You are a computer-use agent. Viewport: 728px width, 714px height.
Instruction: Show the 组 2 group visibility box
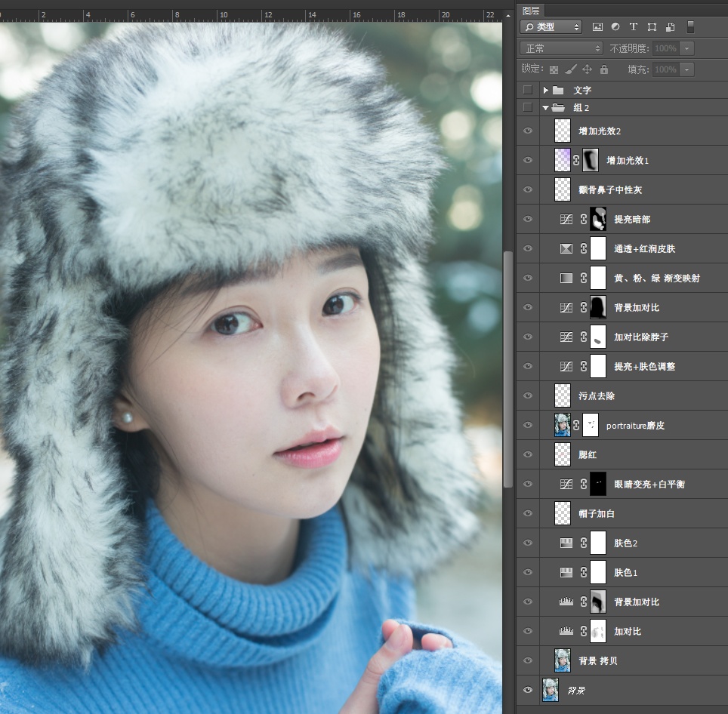tap(527, 108)
